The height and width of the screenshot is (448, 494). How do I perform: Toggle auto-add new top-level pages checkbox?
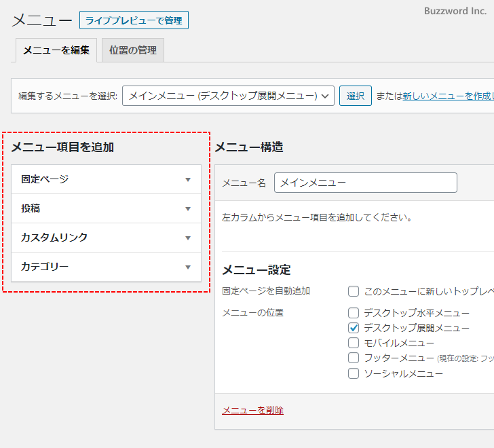(x=354, y=291)
